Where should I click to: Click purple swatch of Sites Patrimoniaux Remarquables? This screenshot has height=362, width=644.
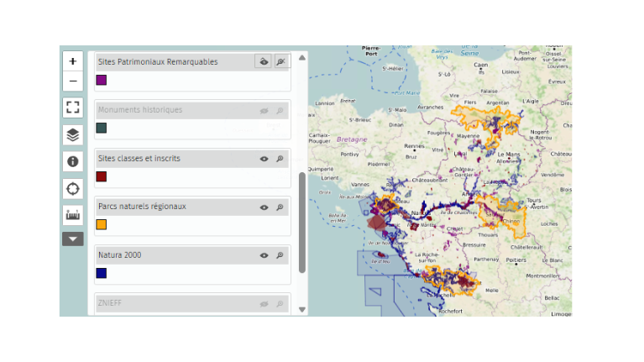pyautogui.click(x=102, y=80)
